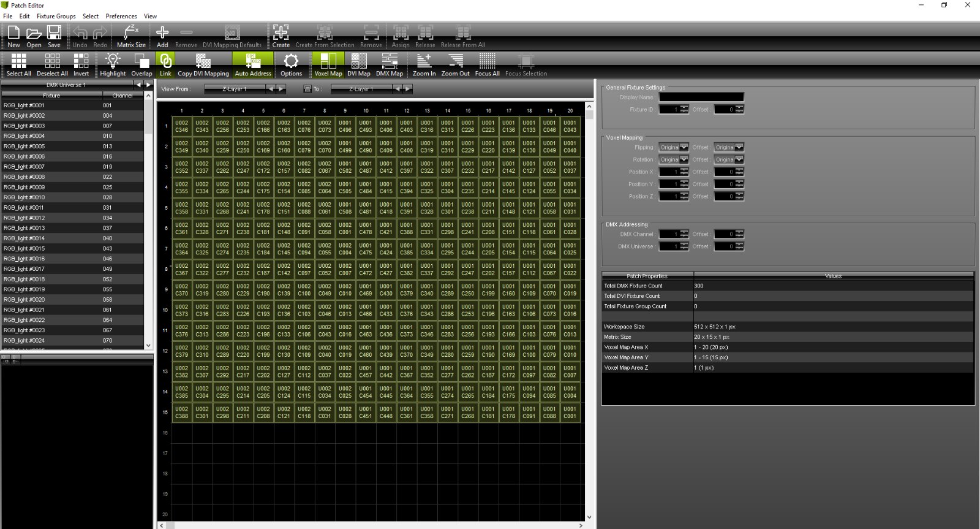The width and height of the screenshot is (980, 529).
Task: Select all fixtures with Select All icon
Action: point(18,64)
